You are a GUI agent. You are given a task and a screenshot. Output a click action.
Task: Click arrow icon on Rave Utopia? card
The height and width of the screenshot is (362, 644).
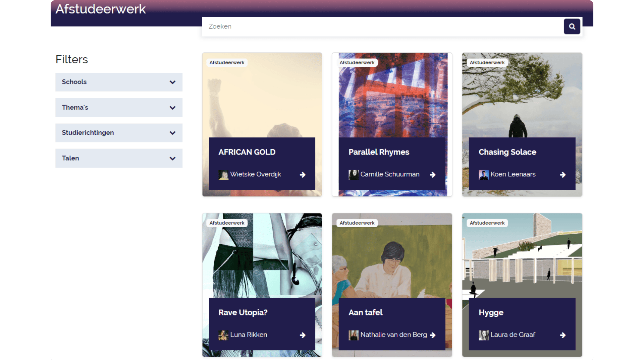303,335
